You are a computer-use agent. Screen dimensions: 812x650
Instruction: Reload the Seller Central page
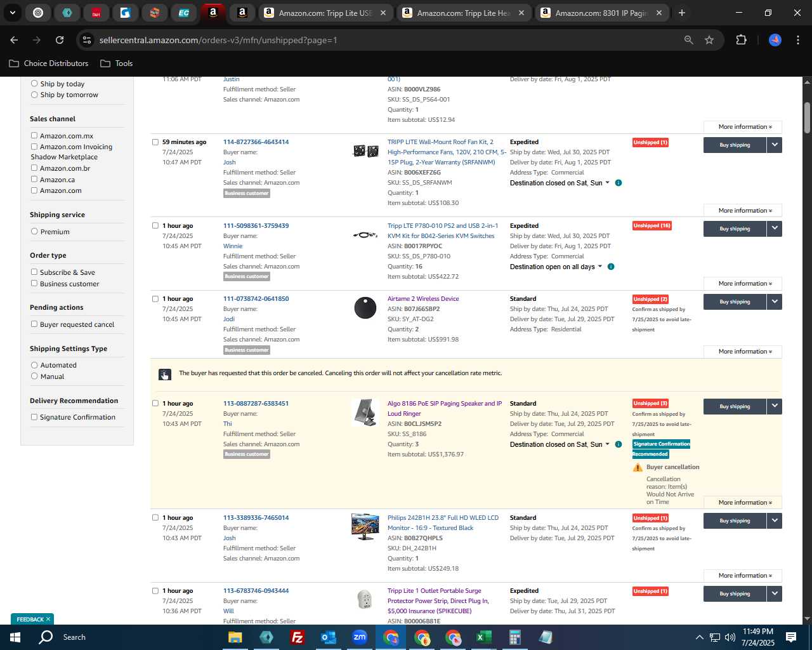[x=60, y=40]
